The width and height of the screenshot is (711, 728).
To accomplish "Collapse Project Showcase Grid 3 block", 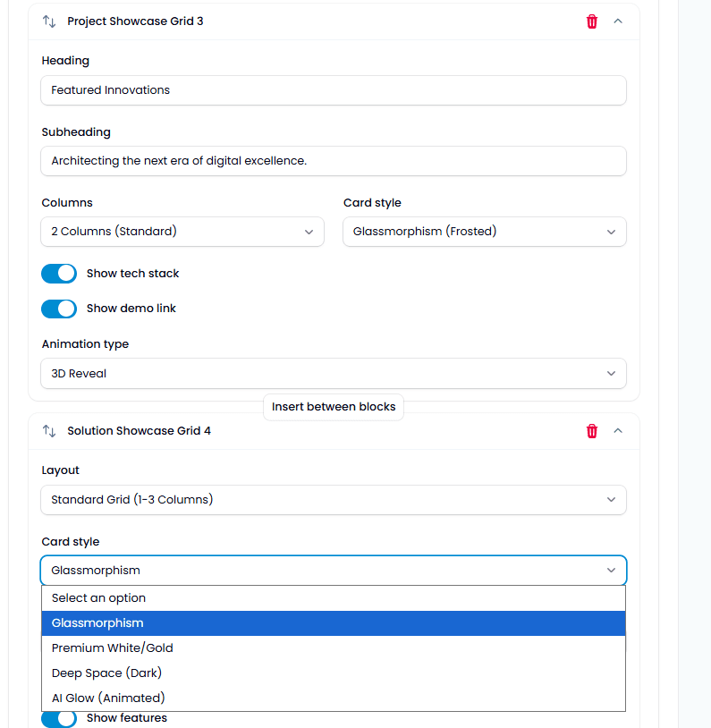I will pyautogui.click(x=618, y=21).
